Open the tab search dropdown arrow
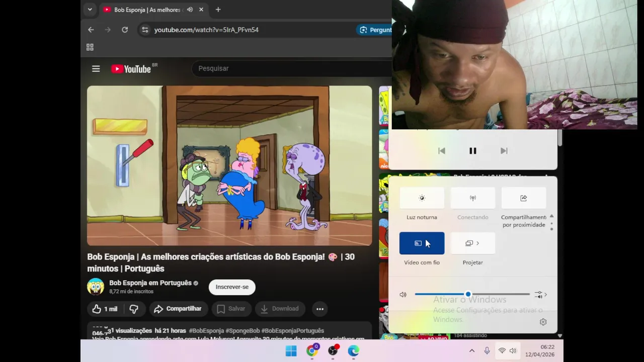This screenshot has height=362, width=644. point(90,10)
